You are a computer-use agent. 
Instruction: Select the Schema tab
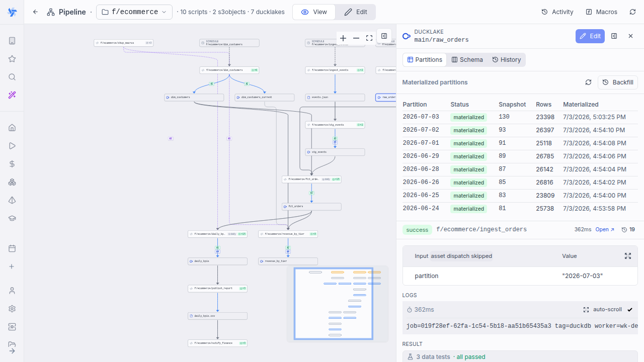[467, 60]
